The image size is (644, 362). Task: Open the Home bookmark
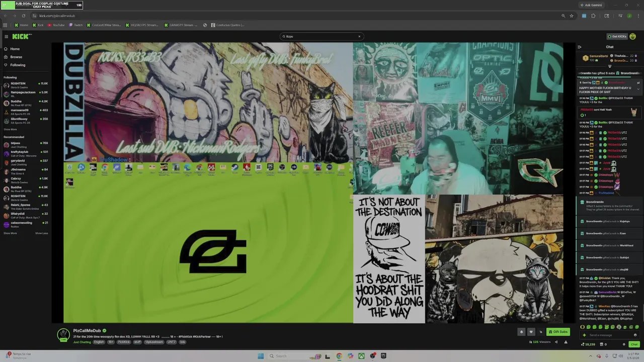[x=22, y=25]
